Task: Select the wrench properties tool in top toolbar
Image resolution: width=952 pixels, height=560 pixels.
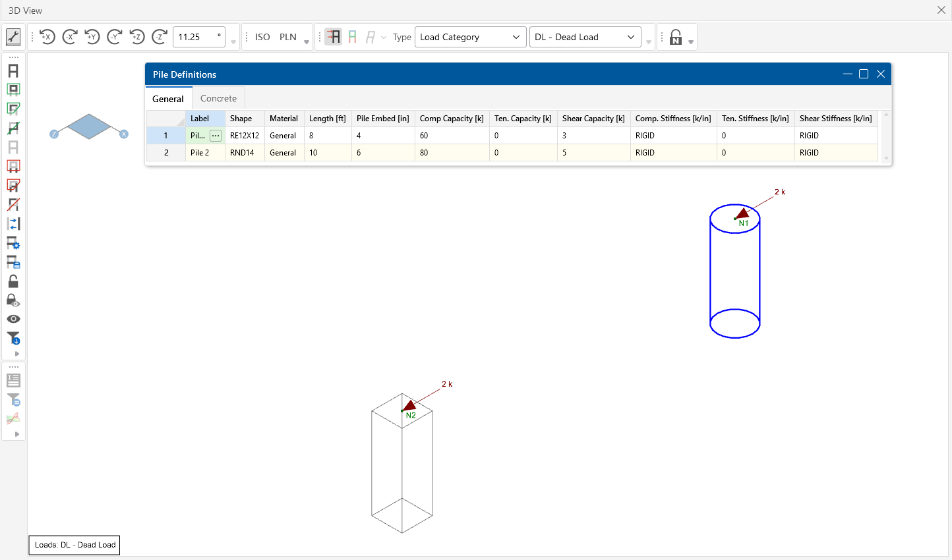Action: [13, 37]
